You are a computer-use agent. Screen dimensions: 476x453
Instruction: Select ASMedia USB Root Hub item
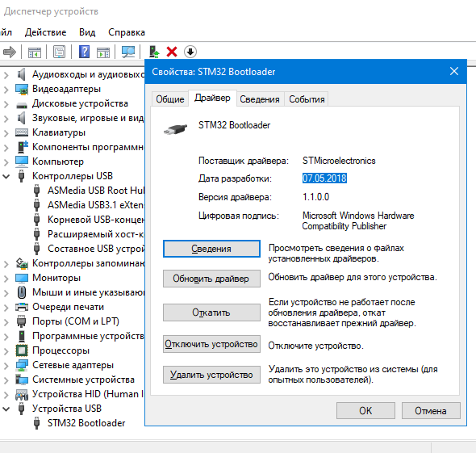click(96, 191)
